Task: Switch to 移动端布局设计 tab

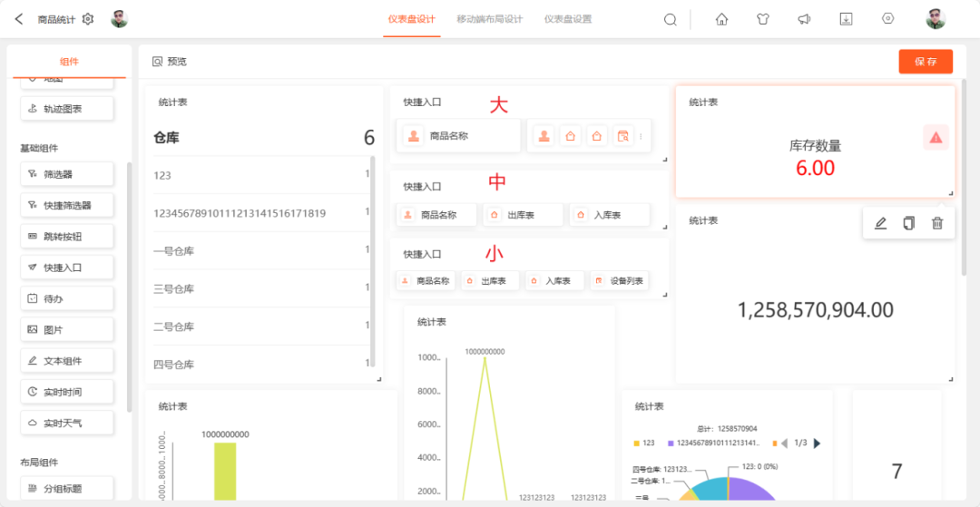Action: pos(489,19)
